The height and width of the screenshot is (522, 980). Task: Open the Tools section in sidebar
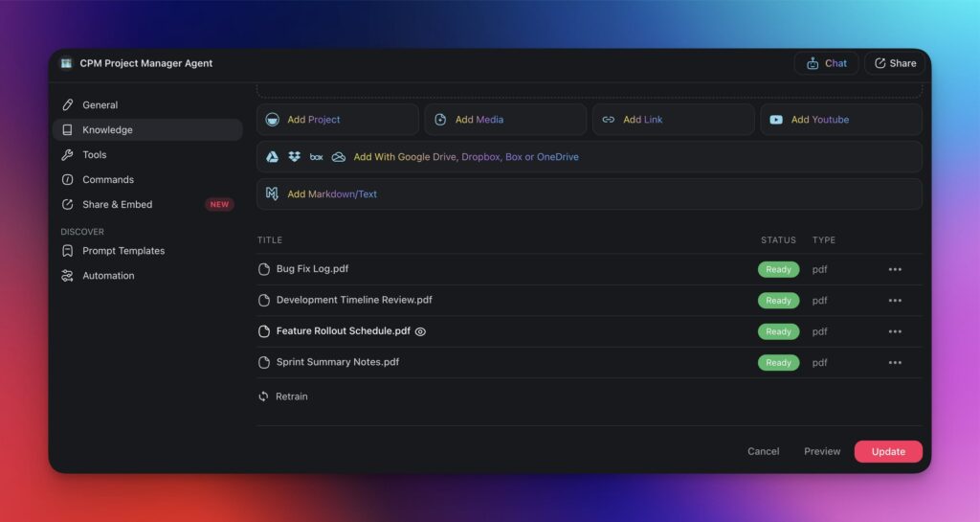[x=94, y=155]
